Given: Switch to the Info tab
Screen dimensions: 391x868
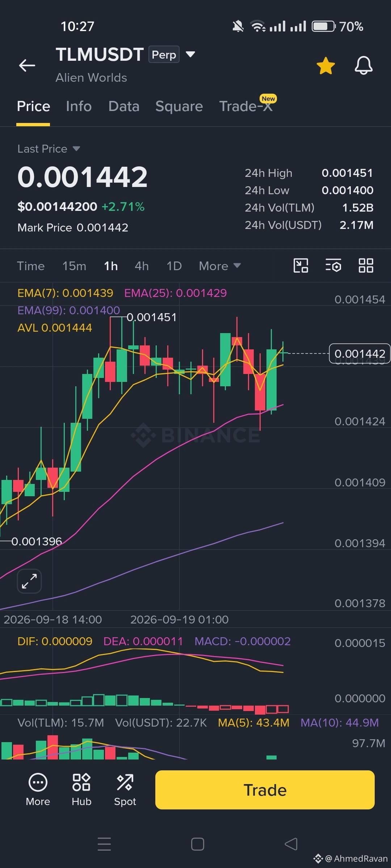Looking at the screenshot, I should tap(79, 106).
